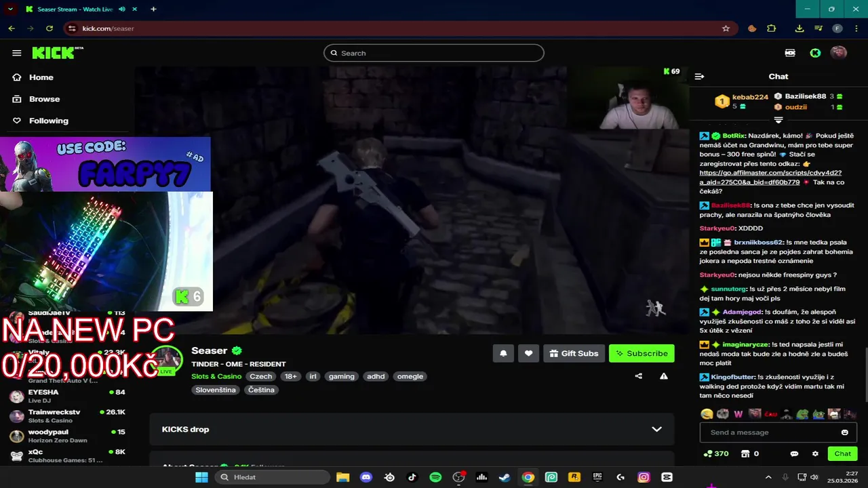This screenshot has width=868, height=488.
Task: Select the irl tag
Action: (x=313, y=376)
